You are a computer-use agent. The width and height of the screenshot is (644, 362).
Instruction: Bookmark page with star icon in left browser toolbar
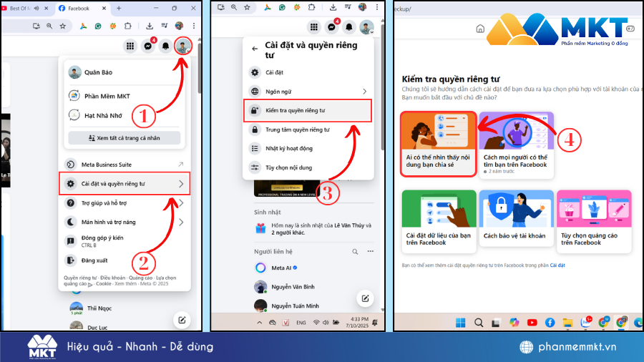coord(63,26)
